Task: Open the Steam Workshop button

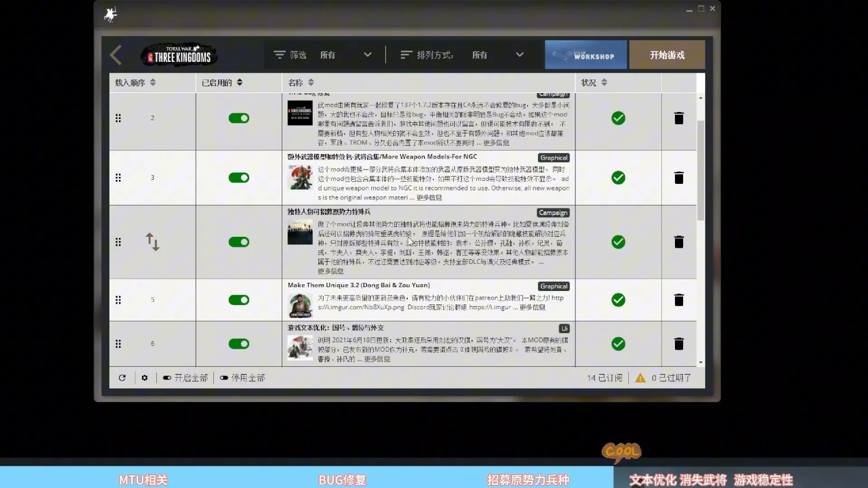Action: 585,55
